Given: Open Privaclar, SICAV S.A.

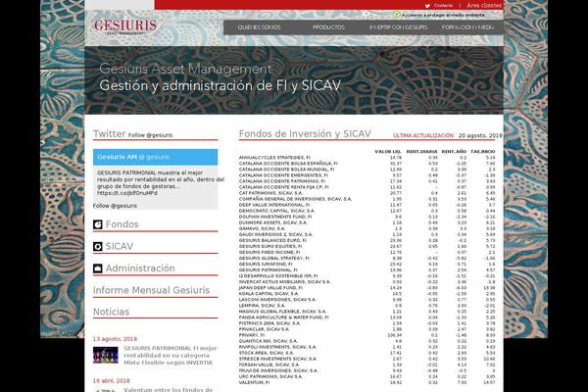Looking at the screenshot, I should click(264, 329).
